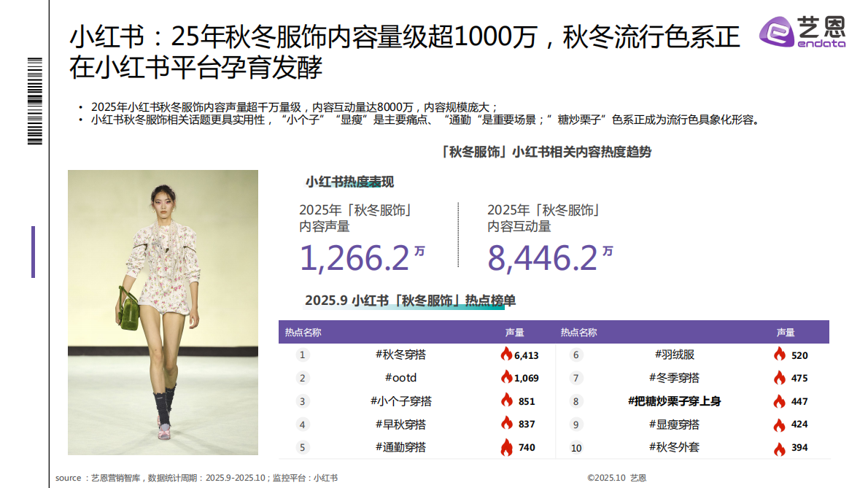Click the purple vertical accent bar on left
Screen dimensions: 868x488
pyautogui.click(x=32, y=252)
